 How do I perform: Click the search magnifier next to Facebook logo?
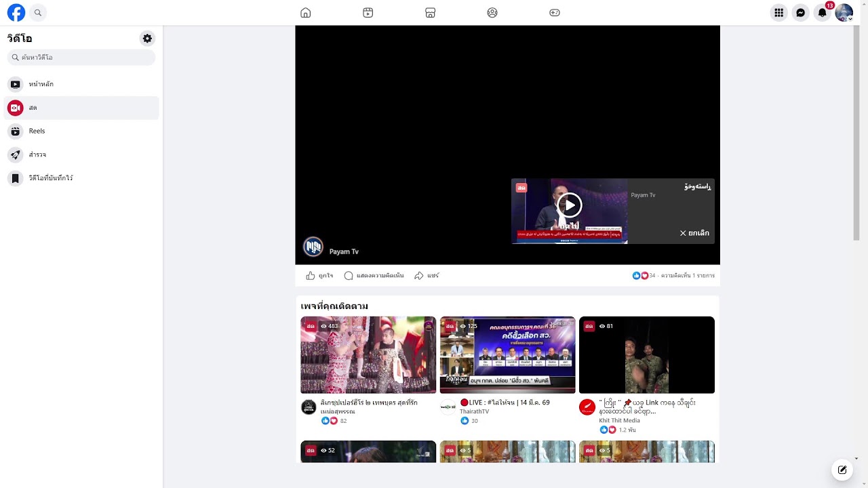pos(38,12)
